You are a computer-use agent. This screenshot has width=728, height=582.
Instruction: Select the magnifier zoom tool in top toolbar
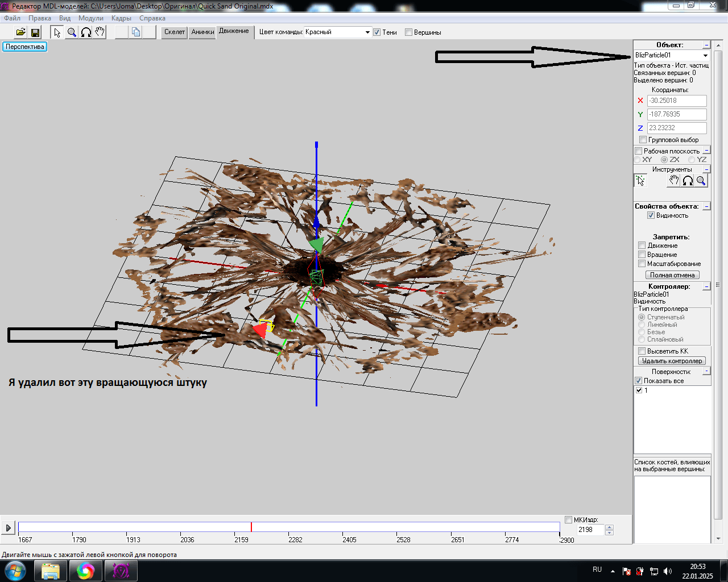click(72, 32)
